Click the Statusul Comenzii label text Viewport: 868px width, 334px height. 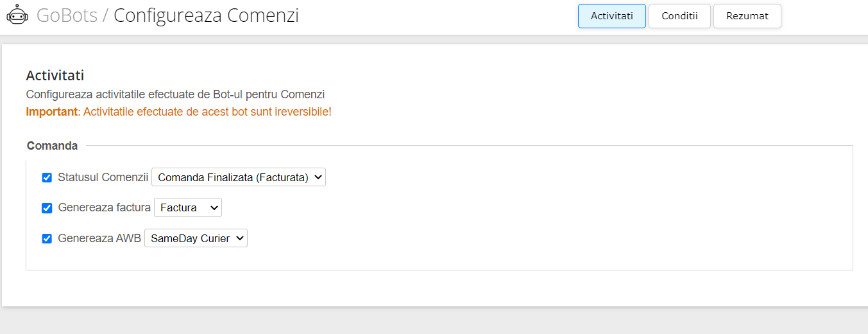click(x=103, y=177)
